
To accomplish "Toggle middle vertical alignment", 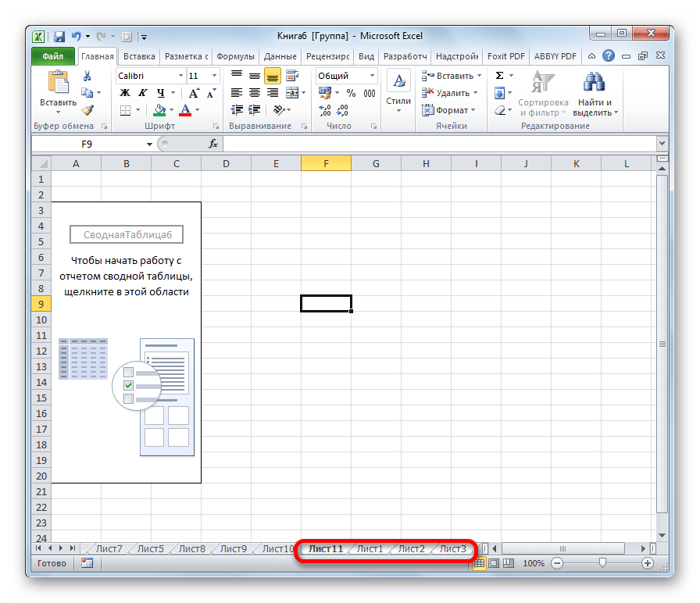I will [x=255, y=76].
